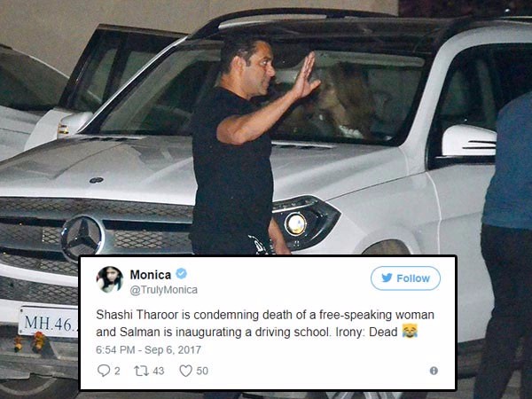Open the 6:54 PM - Sep 6, 2017 timestamp
Viewport: 532px width, 399px height.
149,349
